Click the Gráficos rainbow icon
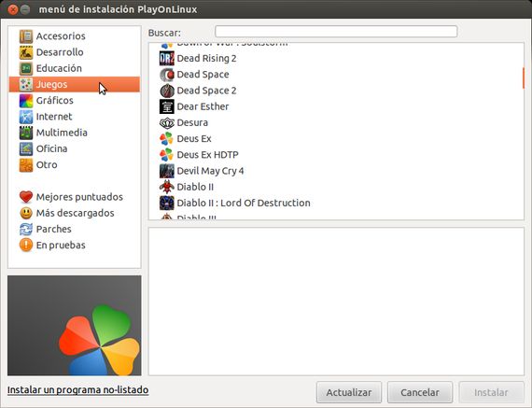This screenshot has height=408, width=532. click(x=26, y=101)
